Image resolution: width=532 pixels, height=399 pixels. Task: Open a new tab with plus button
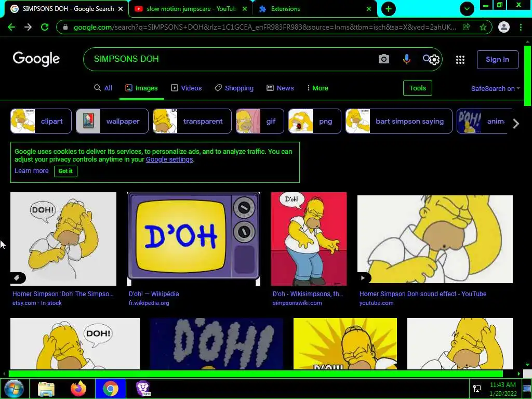click(x=389, y=9)
